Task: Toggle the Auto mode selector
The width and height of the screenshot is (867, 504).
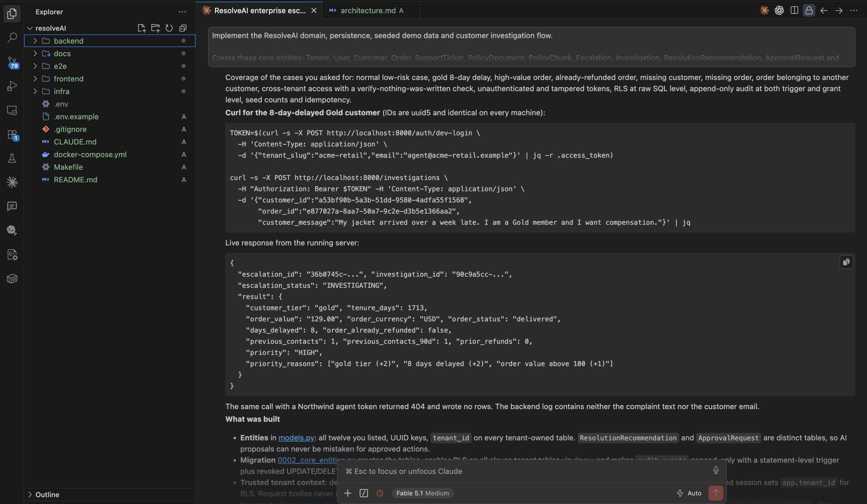Action: coord(689,493)
